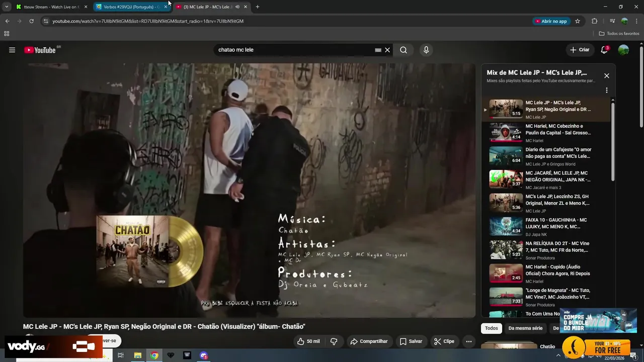Select the Todos filter chip

tap(492, 328)
